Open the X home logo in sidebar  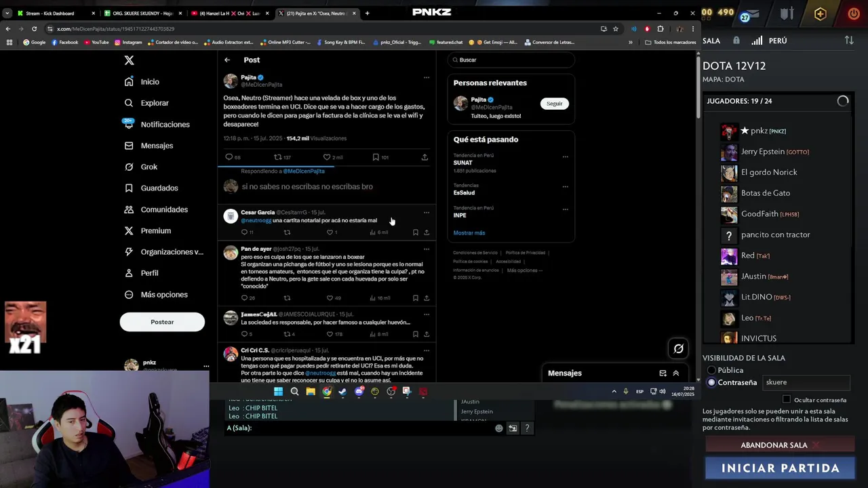tap(129, 60)
